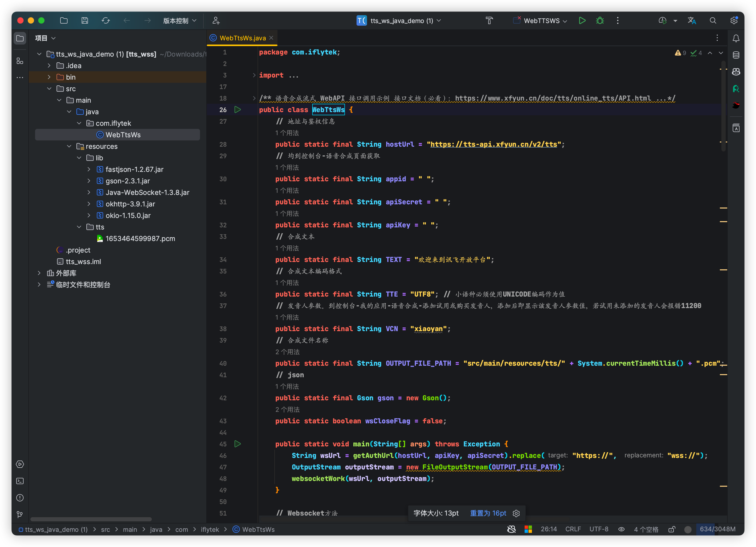756x547 pixels.
Task: Click the memory indicator 634/3048M
Action: point(717,529)
